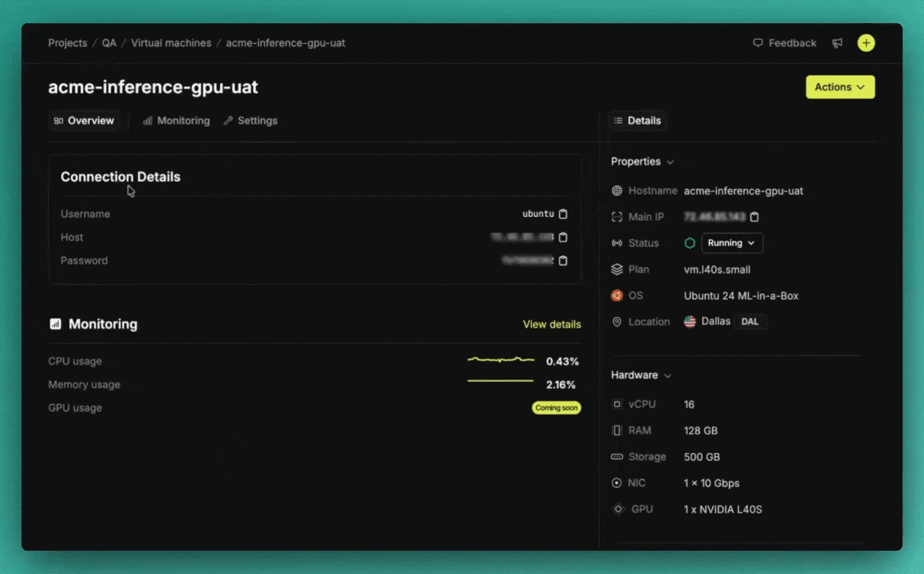Click the Feedback button
The width and height of the screenshot is (924, 574).
tap(785, 43)
